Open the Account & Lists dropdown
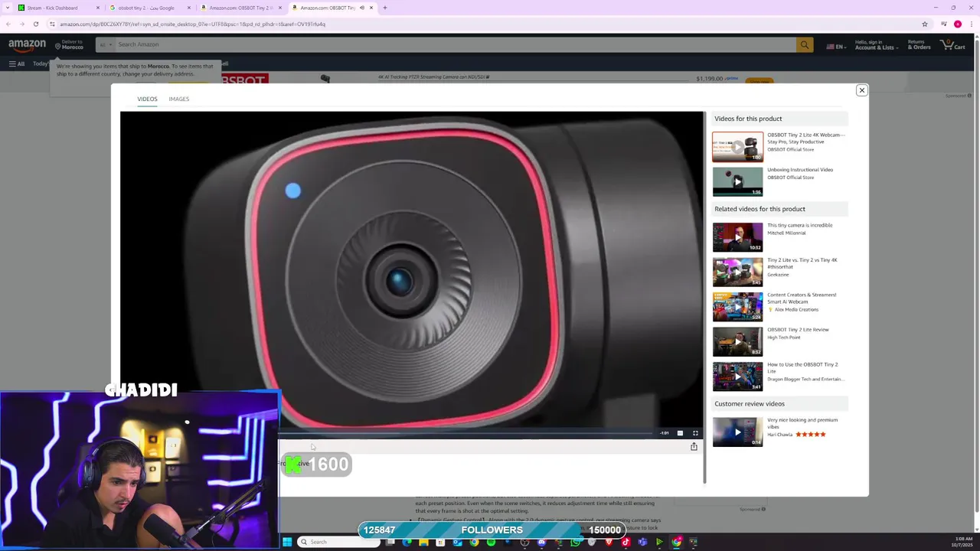The image size is (980, 551). coord(876,45)
